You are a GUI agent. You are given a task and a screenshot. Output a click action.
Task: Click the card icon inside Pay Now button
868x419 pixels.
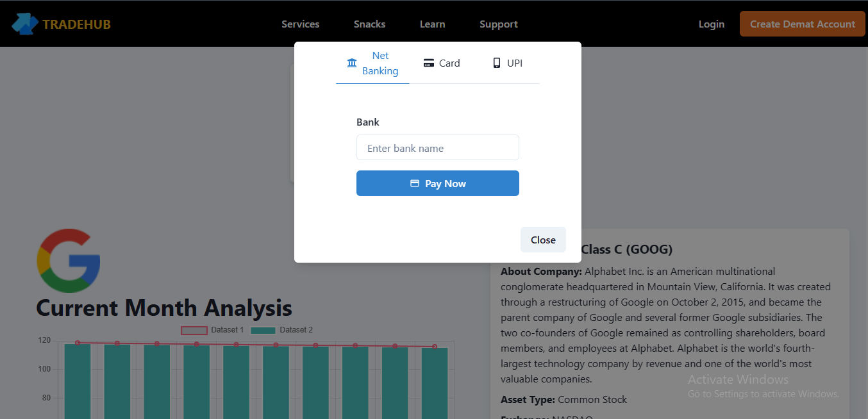click(x=415, y=183)
